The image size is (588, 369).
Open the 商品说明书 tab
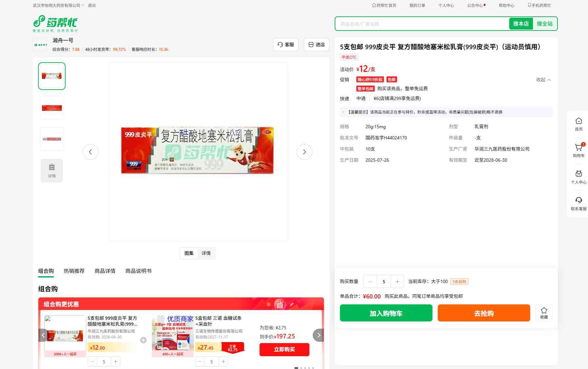[x=138, y=271]
